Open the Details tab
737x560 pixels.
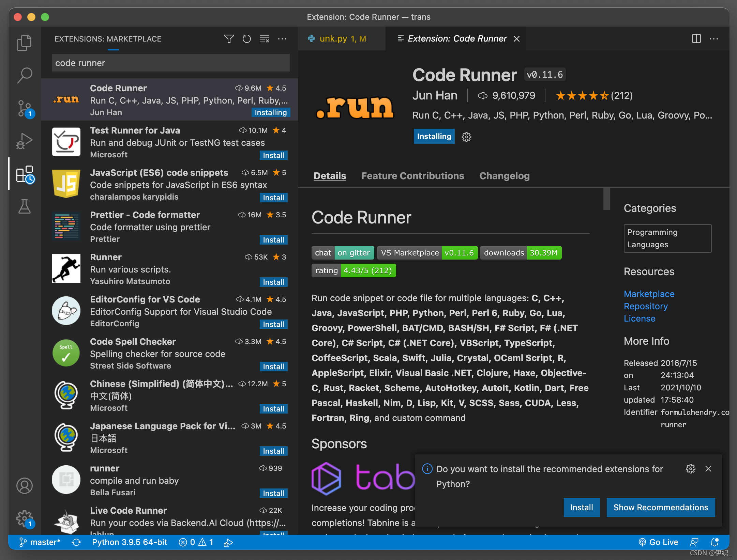(330, 176)
